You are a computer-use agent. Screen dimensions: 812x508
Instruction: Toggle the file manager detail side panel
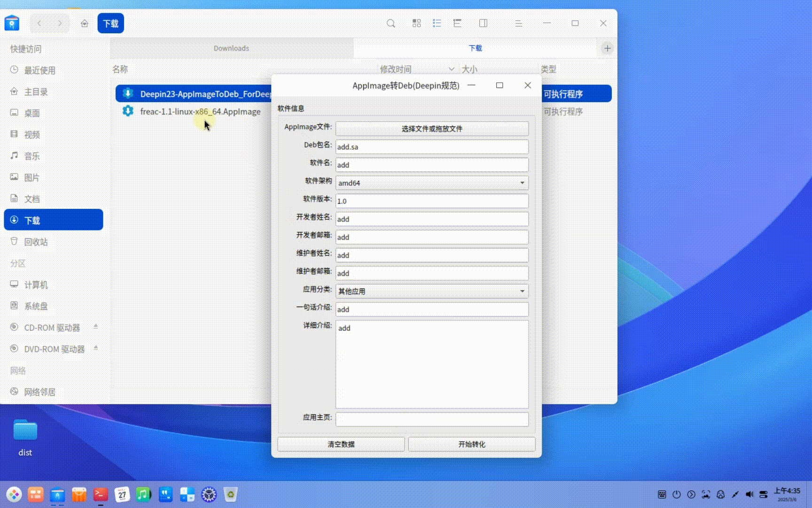pos(483,23)
